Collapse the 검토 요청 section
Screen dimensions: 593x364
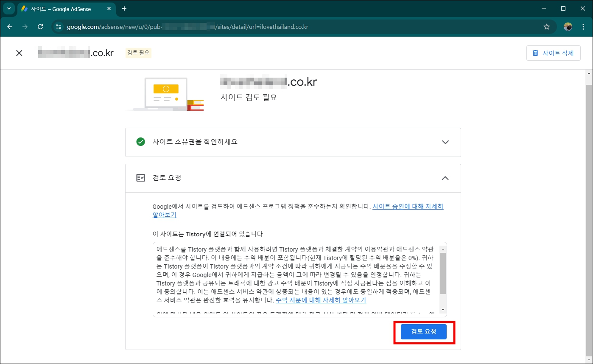445,178
